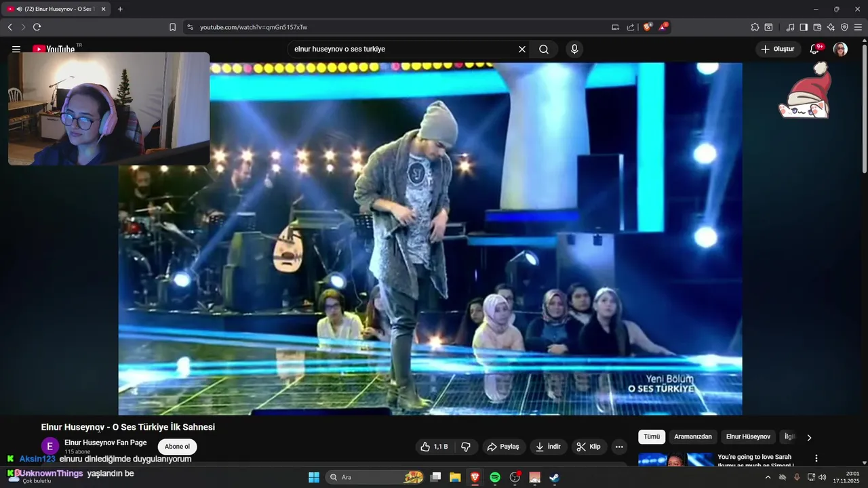This screenshot has height=488, width=868.
Task: Click the browser address bar URL
Action: [254, 27]
